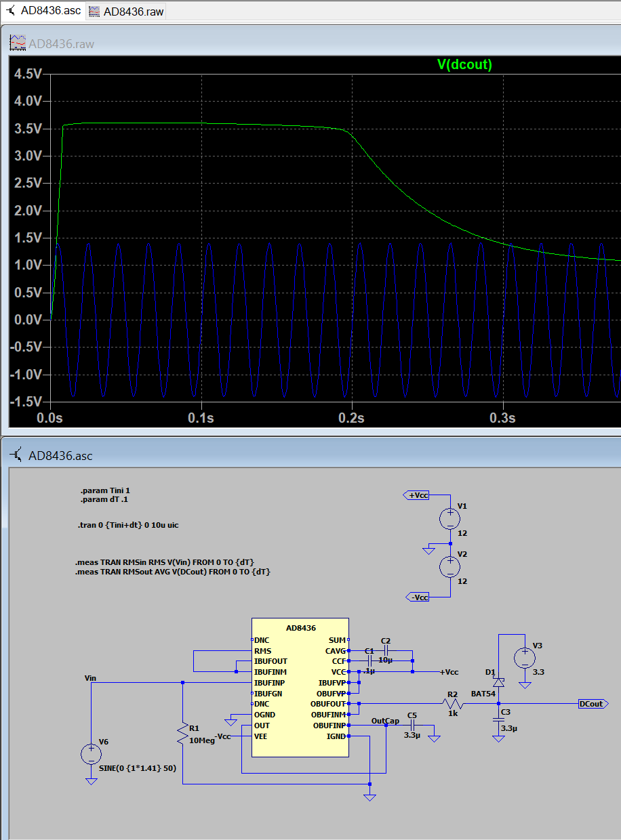Select the D1 BAT54 diode symbol

click(x=498, y=681)
